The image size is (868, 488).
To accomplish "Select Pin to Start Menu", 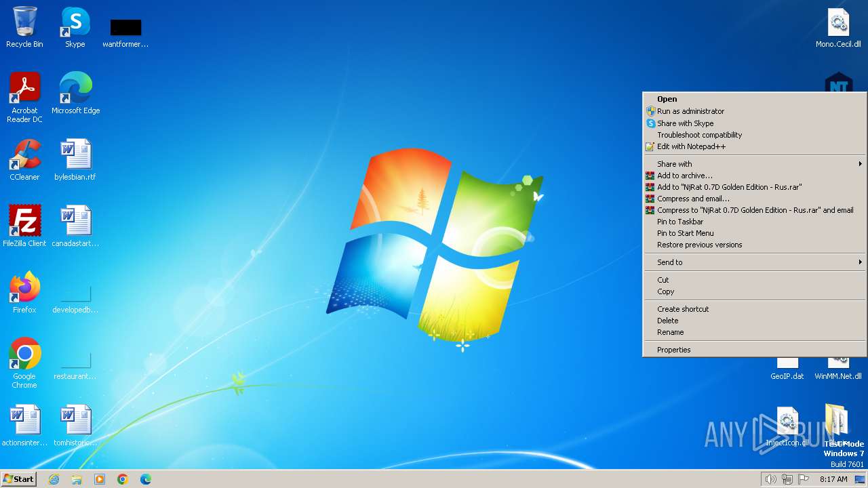I will tap(754, 233).
